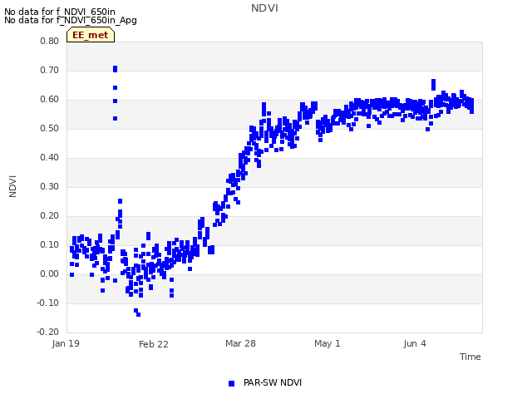
Task: Click the 0.30 y-axis tick label
Action: [x=50, y=186]
